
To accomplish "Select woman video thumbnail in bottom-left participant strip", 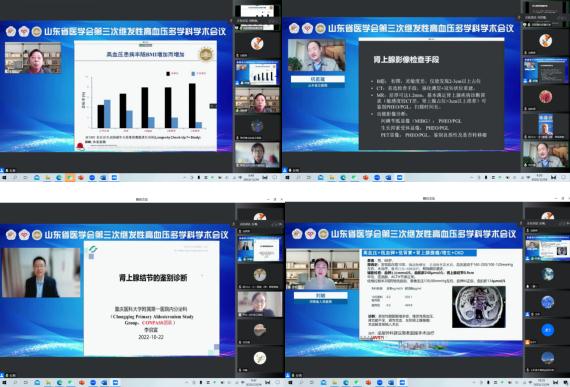I will [x=260, y=304].
